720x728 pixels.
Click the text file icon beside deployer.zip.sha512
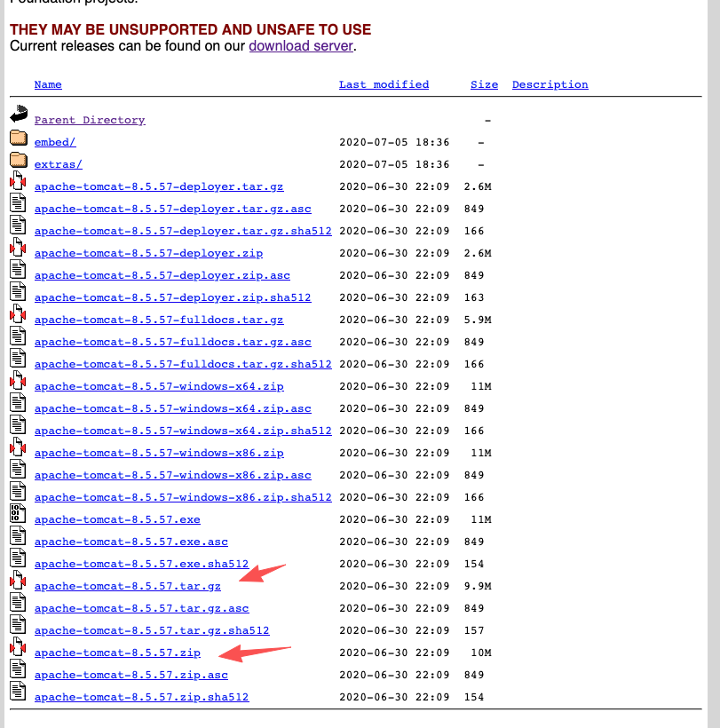pos(18,291)
